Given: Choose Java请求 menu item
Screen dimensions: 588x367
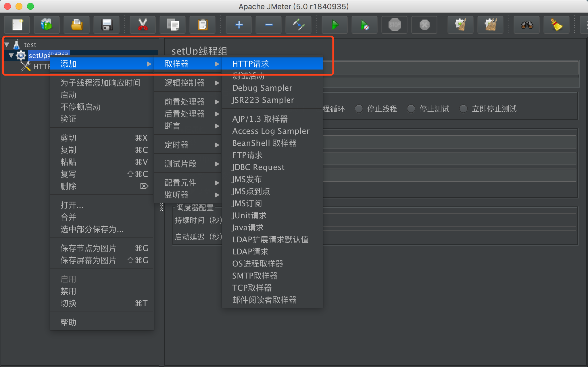Looking at the screenshot, I should pyautogui.click(x=272, y=227).
